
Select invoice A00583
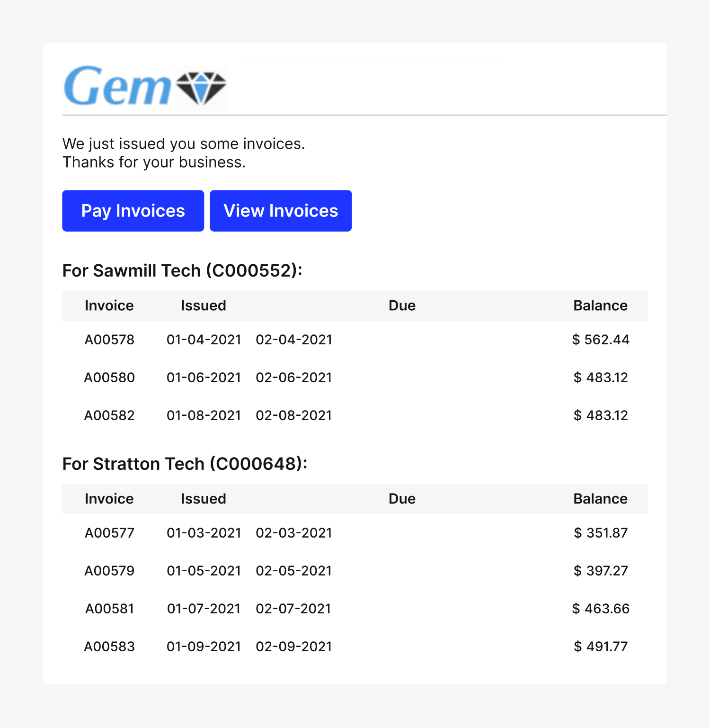[x=109, y=647]
